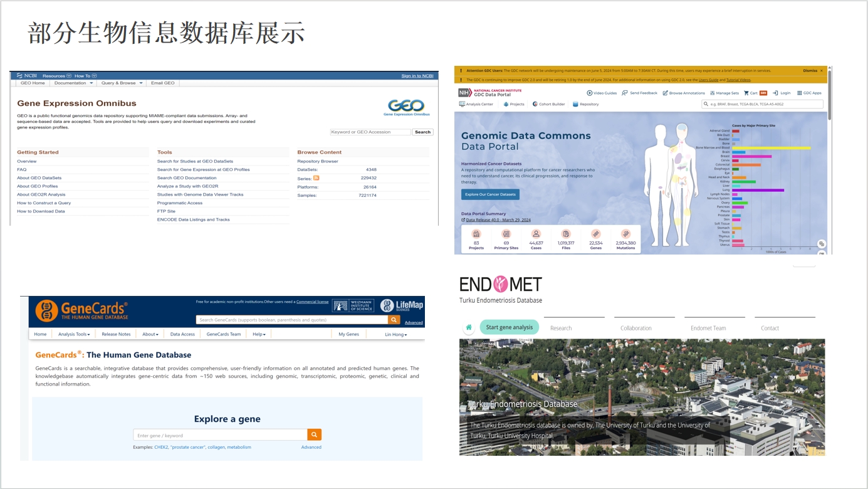Open the GDC Apps grid
The height and width of the screenshot is (489, 868).
pos(808,93)
